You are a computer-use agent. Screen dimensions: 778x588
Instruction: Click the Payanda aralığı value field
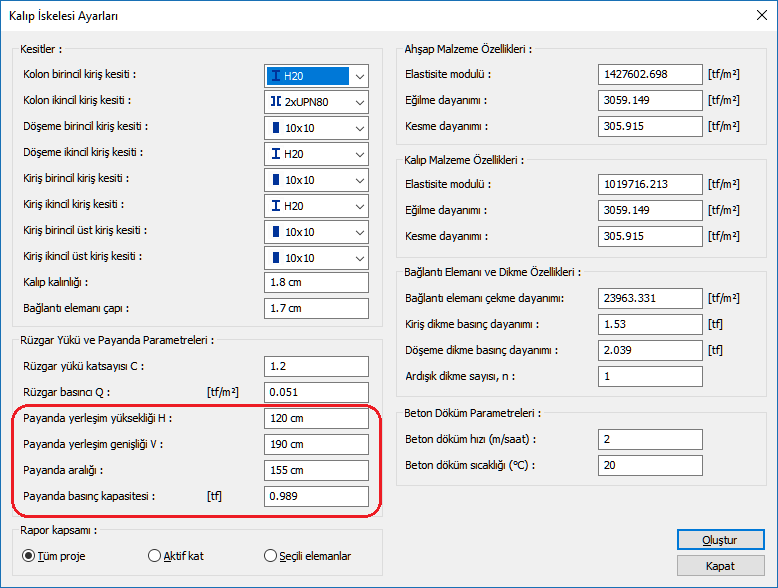click(x=316, y=470)
